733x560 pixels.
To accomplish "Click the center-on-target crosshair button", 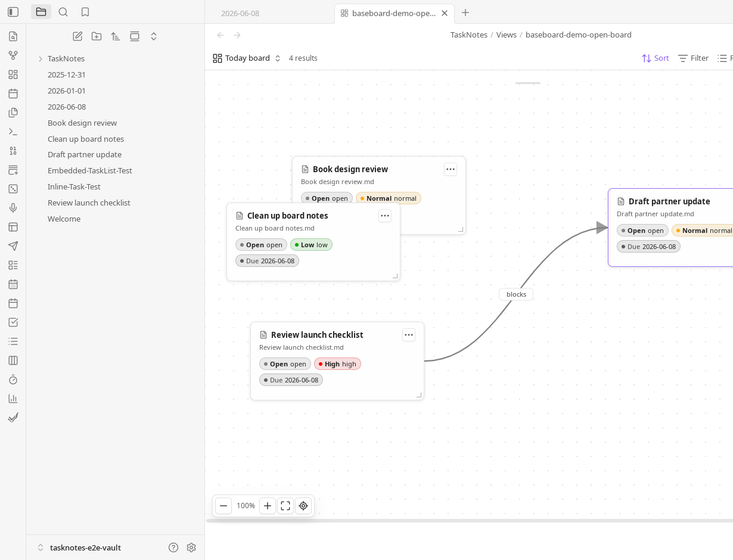I will pyautogui.click(x=303, y=506).
